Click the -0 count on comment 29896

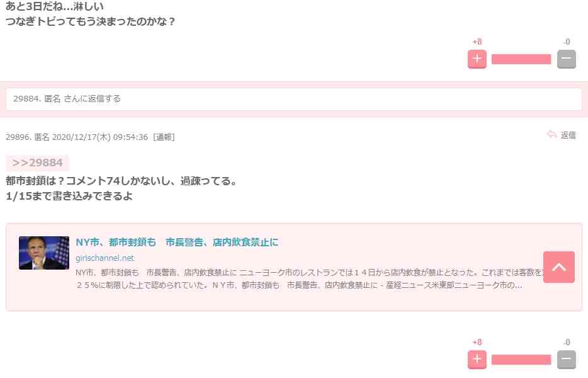pyautogui.click(x=567, y=342)
